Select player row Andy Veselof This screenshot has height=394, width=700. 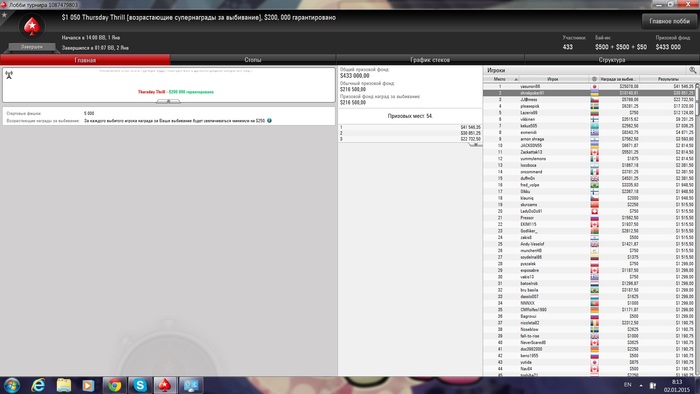[x=589, y=244]
